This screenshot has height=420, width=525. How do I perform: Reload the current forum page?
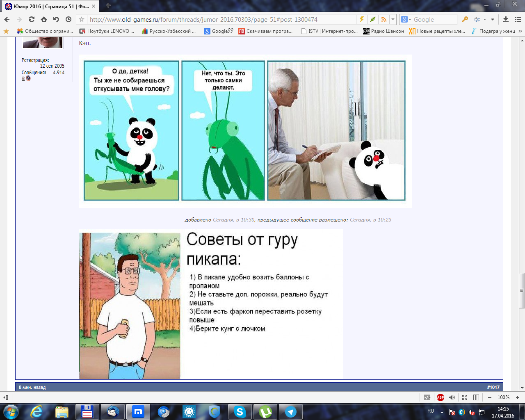[x=32, y=19]
